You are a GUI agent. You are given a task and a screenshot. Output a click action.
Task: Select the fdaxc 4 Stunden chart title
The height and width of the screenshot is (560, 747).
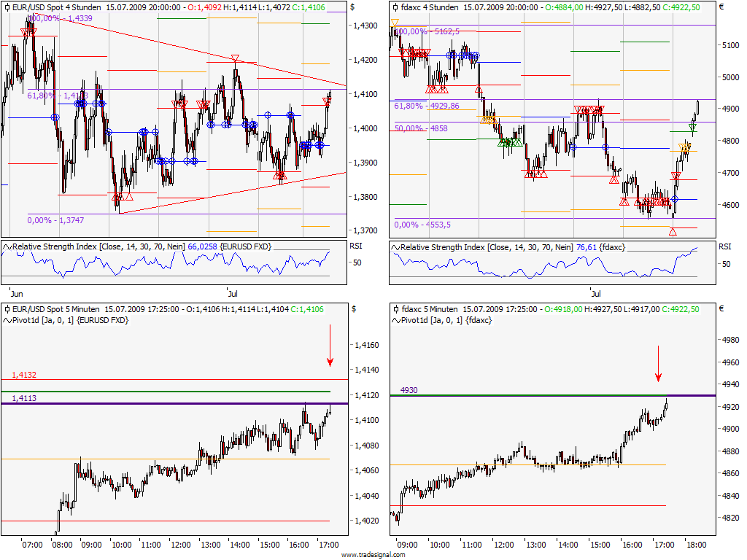click(430, 7)
